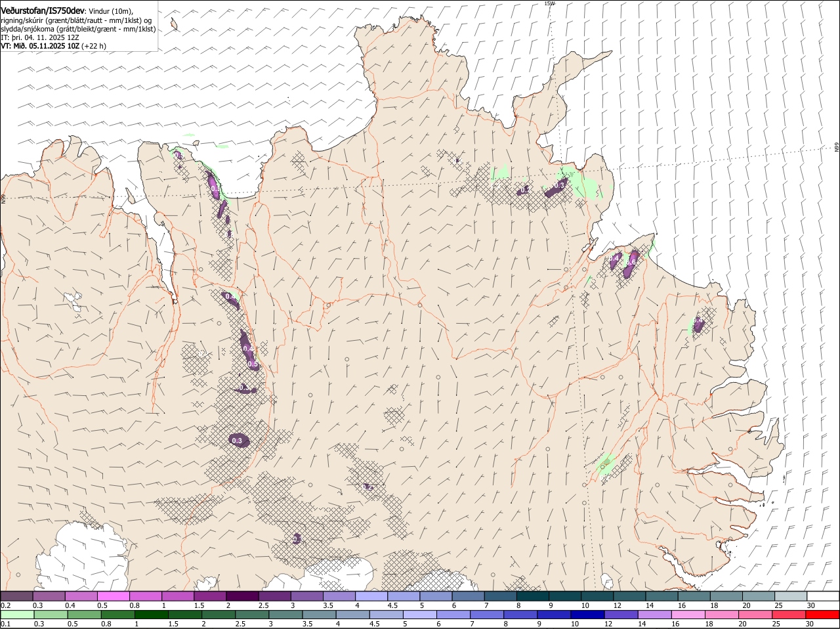Pick the 16 swatch in the upper snow scale

(694, 596)
